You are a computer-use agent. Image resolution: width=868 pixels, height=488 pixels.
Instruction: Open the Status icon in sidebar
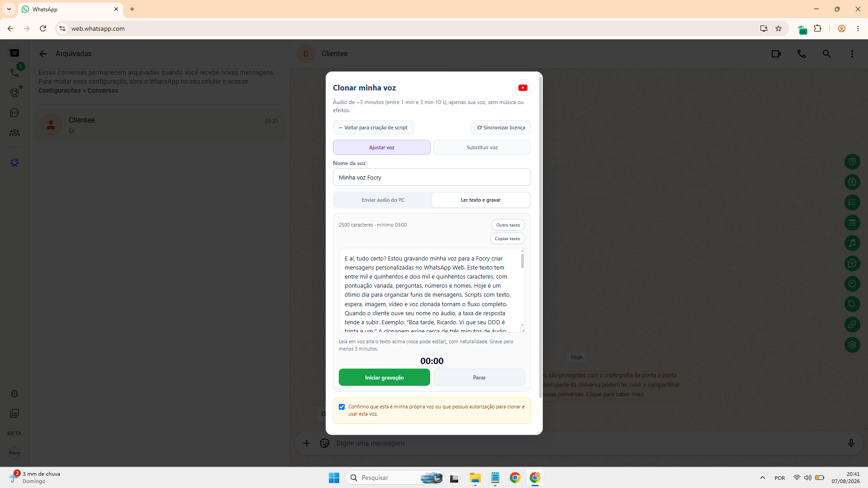[14, 93]
